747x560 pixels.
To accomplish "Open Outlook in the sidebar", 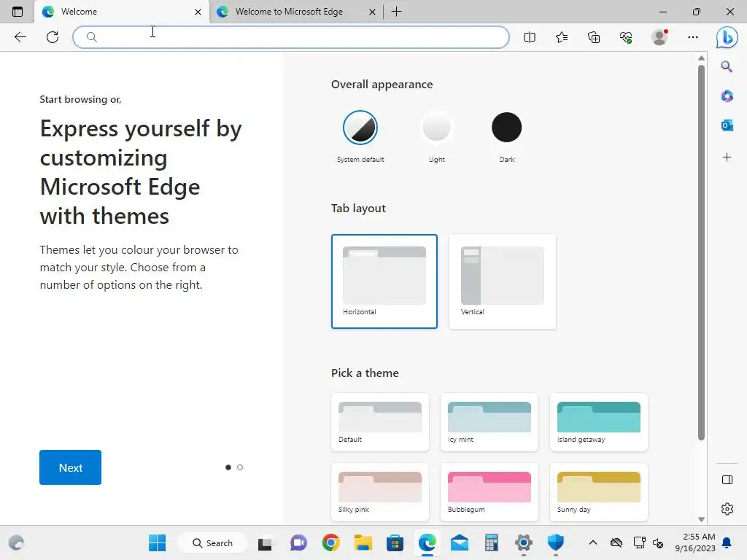I will click(727, 125).
